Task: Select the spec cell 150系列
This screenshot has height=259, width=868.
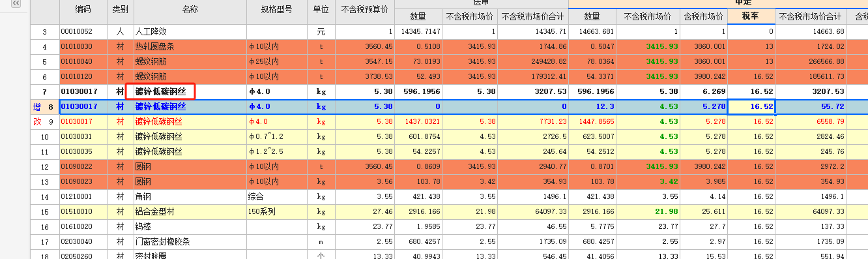Action: click(277, 211)
